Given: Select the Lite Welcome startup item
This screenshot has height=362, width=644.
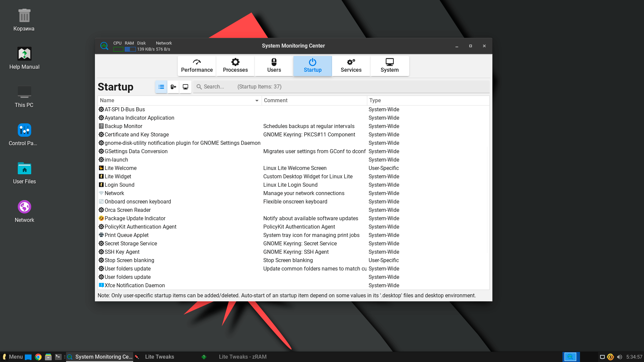Looking at the screenshot, I should (120, 168).
